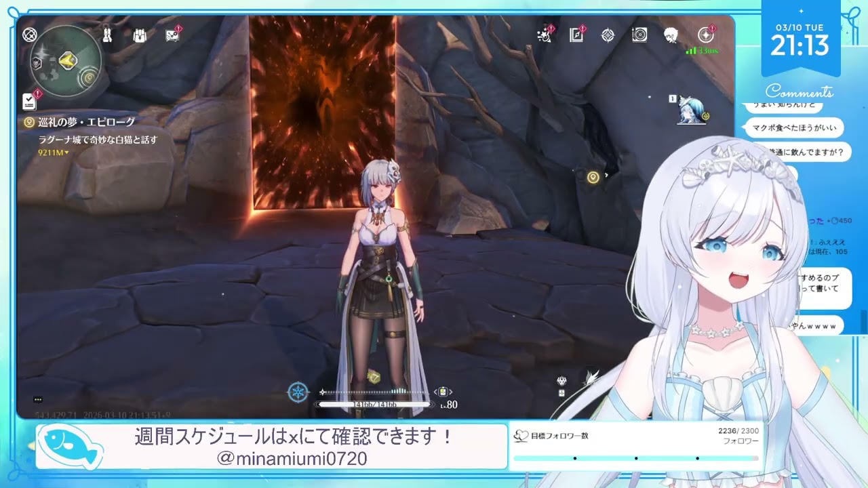868x488 pixels.
Task: Click the Comments panel heading
Action: pos(799,91)
